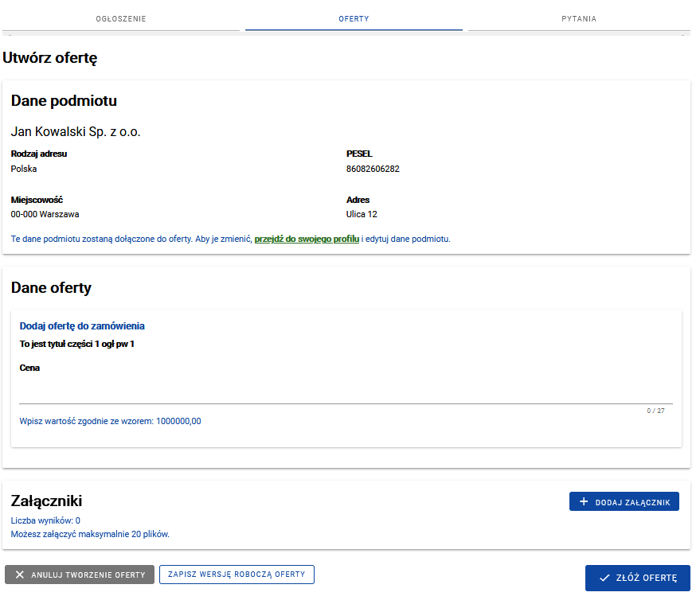Save draft with Zapisz wersję roboczą oferty
The height and width of the screenshot is (600, 700).
[237, 575]
